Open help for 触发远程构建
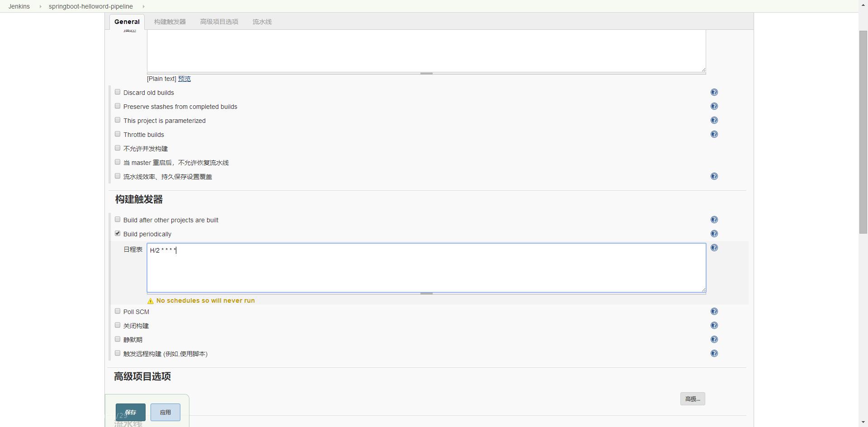This screenshot has height=427, width=868. [x=714, y=353]
